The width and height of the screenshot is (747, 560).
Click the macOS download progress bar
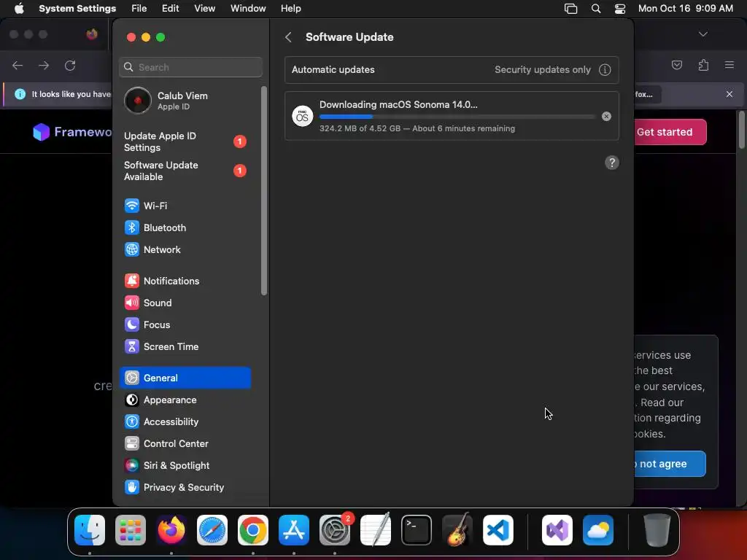click(x=457, y=117)
